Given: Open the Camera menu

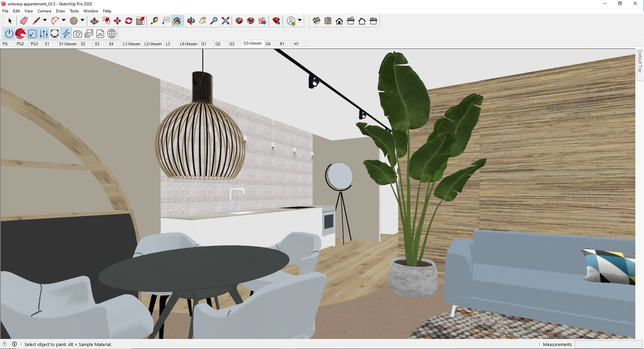Looking at the screenshot, I should [44, 11].
